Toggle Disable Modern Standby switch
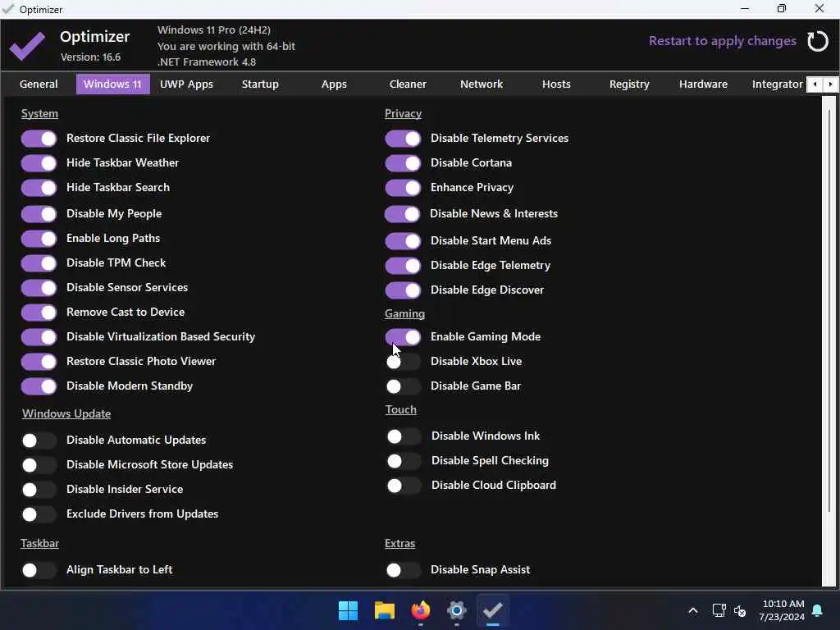Image resolution: width=840 pixels, height=630 pixels. pos(39,386)
